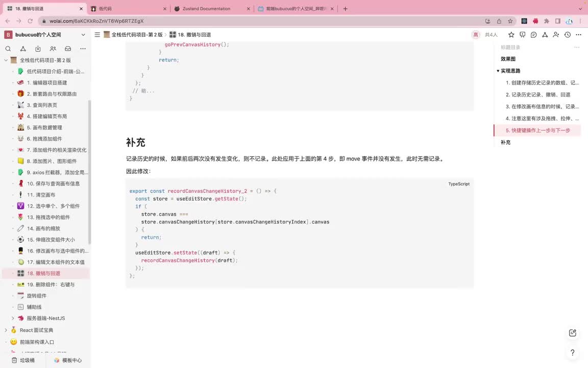Open Chrome side panel icon
Viewport: 588px width, 368px height.
(558, 21)
